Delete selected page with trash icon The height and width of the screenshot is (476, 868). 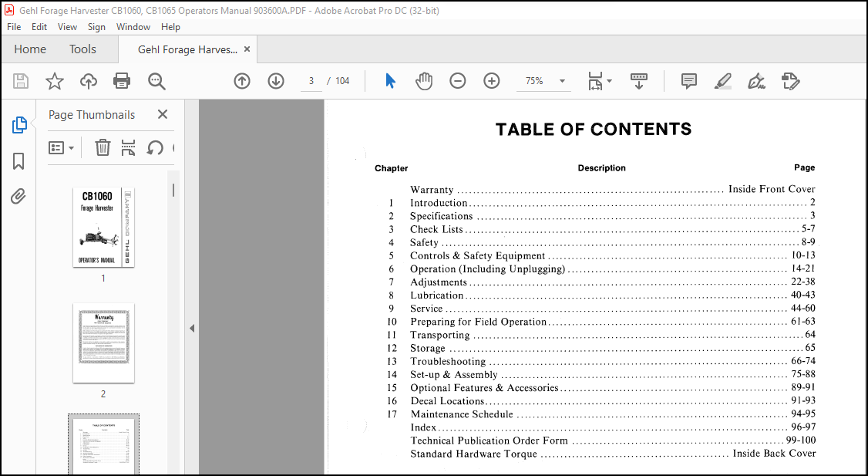(103, 147)
